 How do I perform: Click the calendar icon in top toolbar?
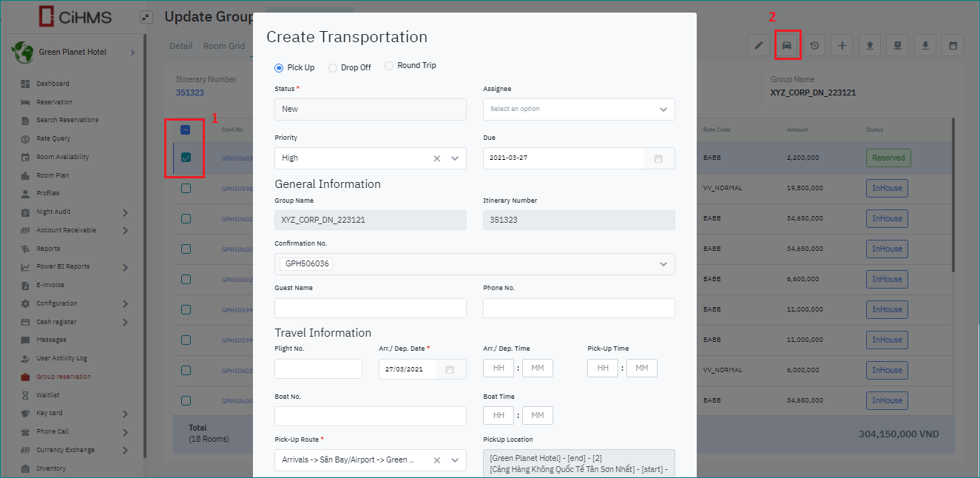(953, 46)
